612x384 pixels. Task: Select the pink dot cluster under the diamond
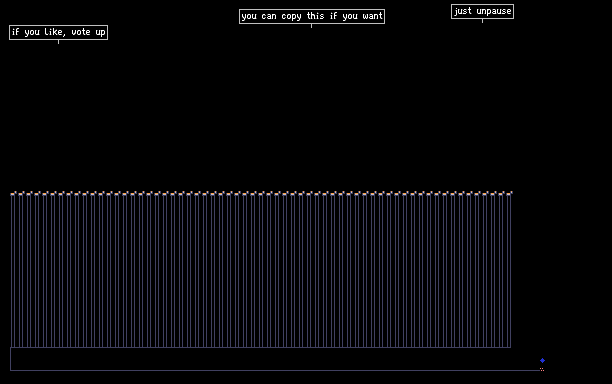point(542,369)
